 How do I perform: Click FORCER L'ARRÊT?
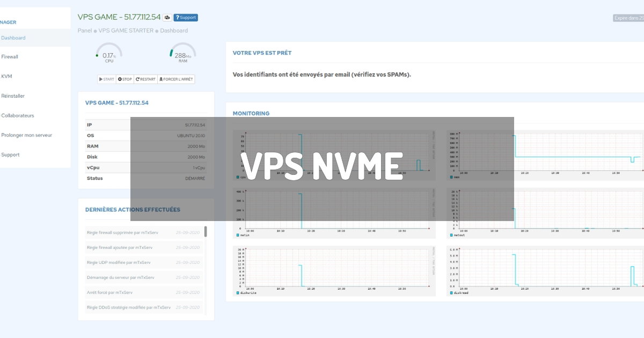tap(176, 79)
